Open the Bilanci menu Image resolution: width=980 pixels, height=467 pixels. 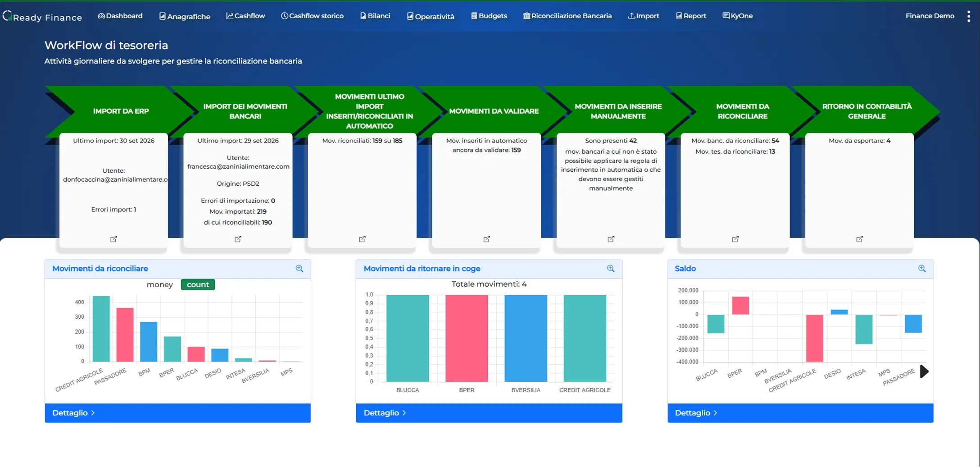[x=375, y=16]
